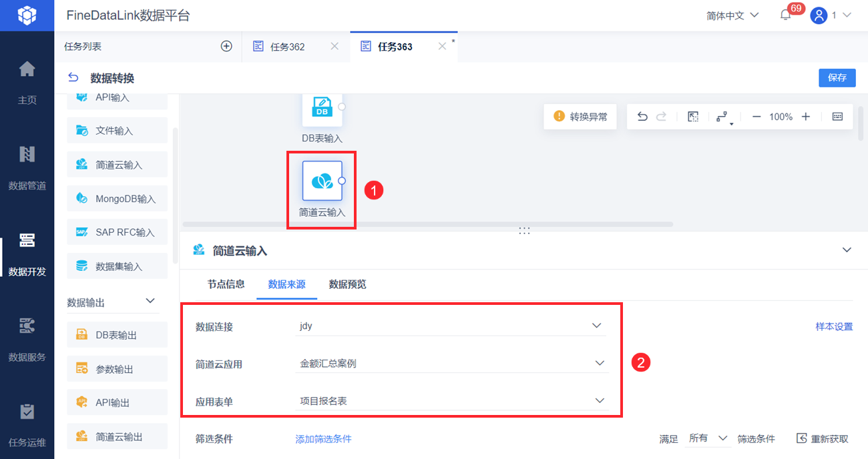Click the 100% zoom level value
The height and width of the screenshot is (459, 868).
click(x=781, y=117)
